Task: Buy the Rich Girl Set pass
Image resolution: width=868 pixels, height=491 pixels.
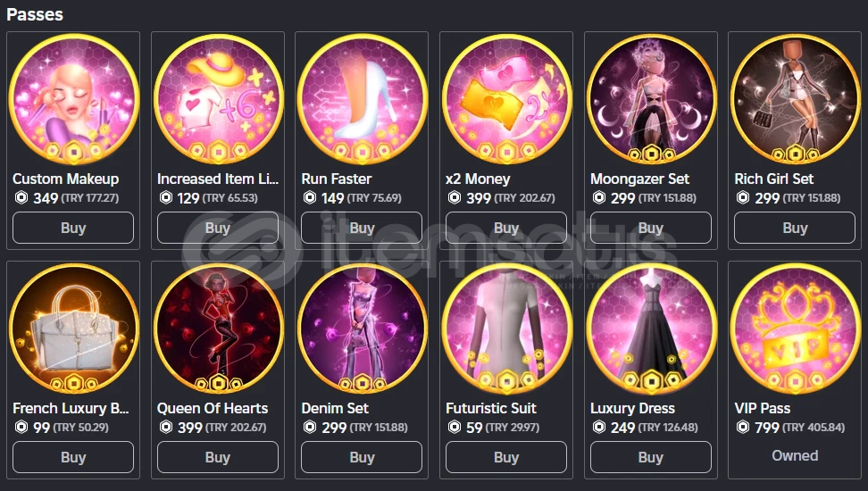Action: pyautogui.click(x=795, y=228)
